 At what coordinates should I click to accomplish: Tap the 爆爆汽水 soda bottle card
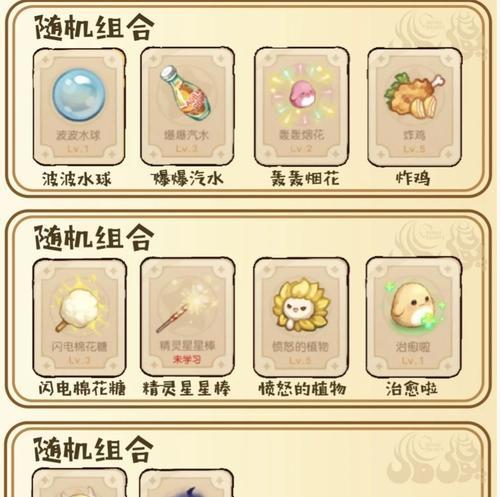point(187,107)
